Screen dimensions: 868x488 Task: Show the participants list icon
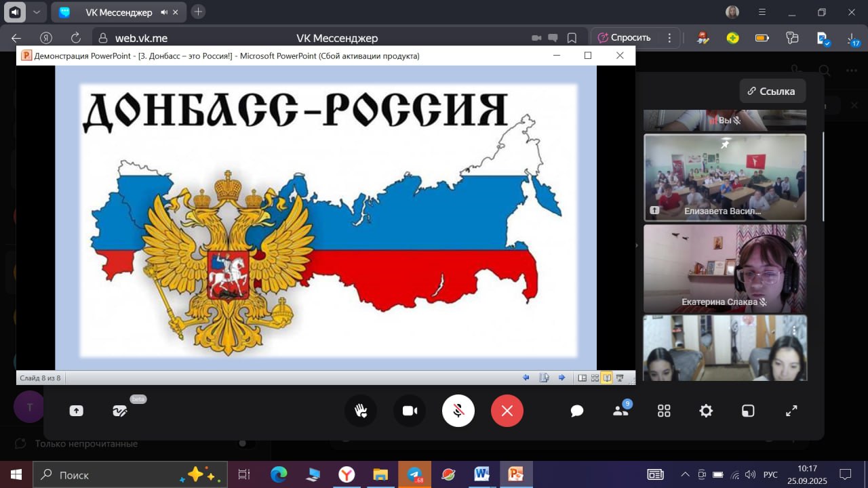tap(620, 411)
